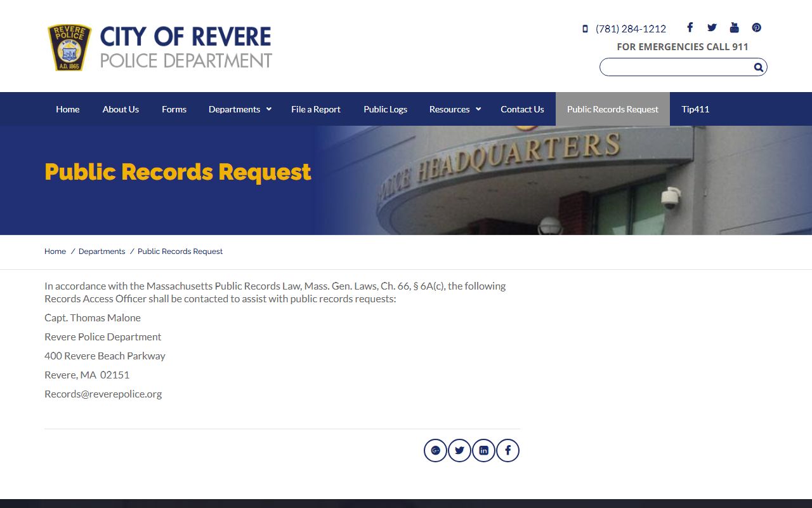Open the Tip411 menu item

coord(695,109)
